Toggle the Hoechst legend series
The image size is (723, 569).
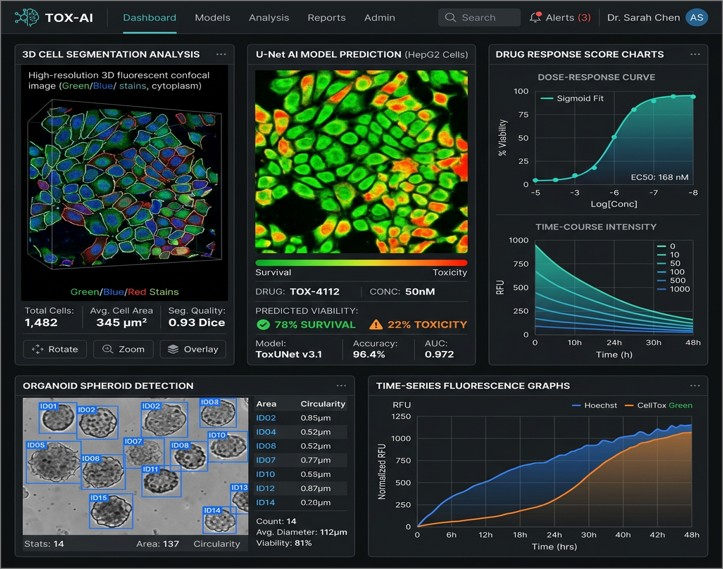pyautogui.click(x=594, y=405)
